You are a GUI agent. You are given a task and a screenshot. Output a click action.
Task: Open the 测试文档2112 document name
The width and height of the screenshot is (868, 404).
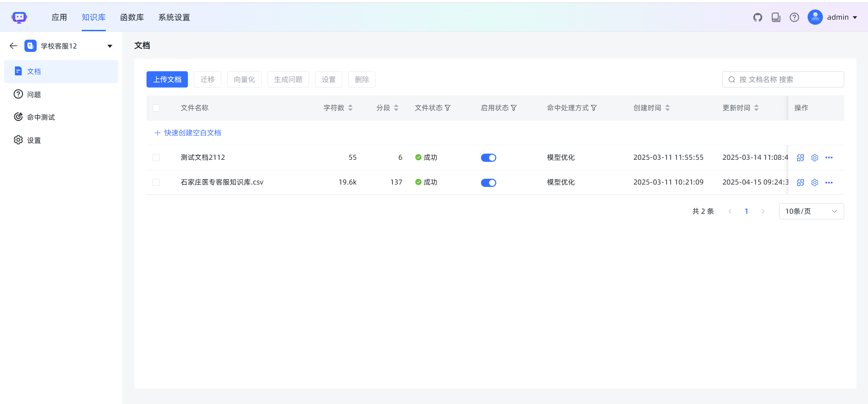coord(203,157)
